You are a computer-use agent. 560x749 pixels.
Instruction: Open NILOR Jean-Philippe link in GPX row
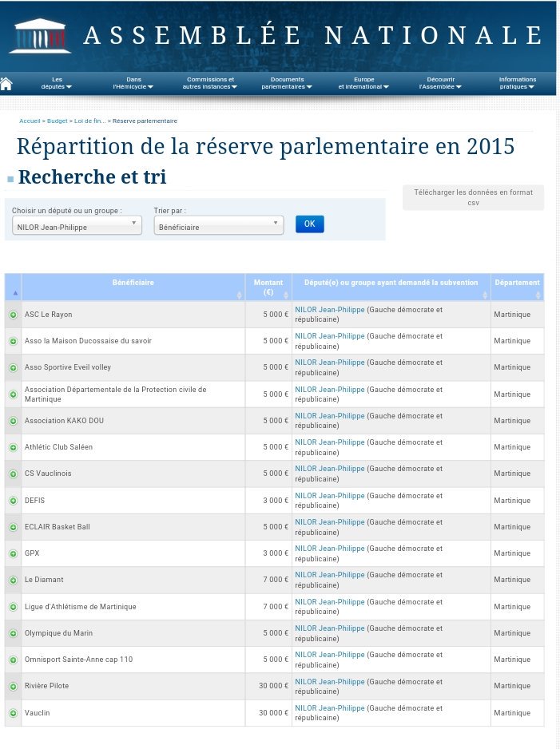click(x=330, y=549)
